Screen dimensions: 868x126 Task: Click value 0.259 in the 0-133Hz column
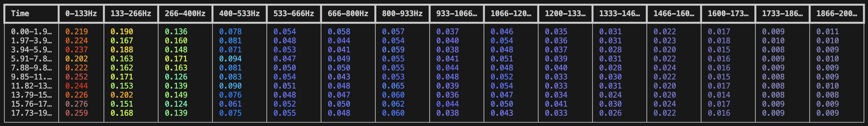pos(77,113)
